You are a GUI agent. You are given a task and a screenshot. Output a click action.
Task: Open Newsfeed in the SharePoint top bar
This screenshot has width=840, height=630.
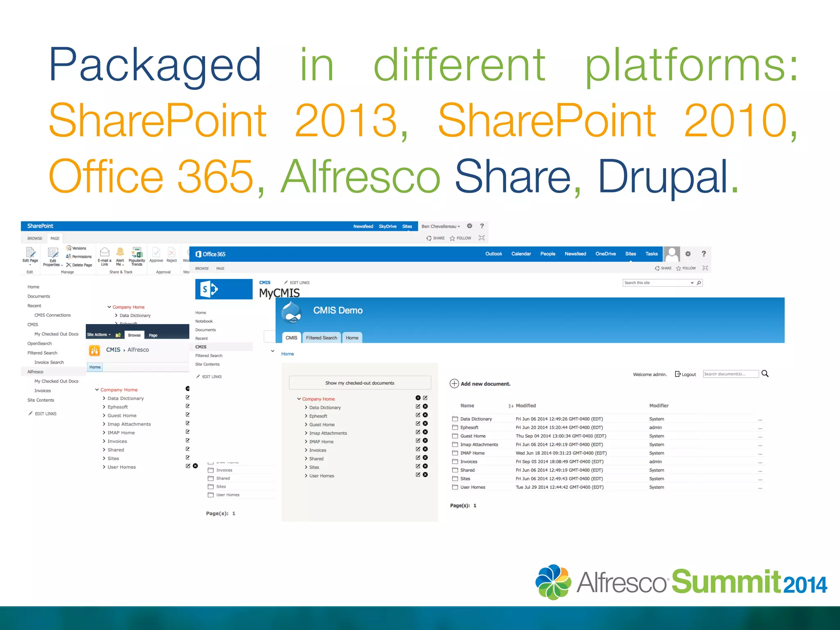click(x=363, y=226)
